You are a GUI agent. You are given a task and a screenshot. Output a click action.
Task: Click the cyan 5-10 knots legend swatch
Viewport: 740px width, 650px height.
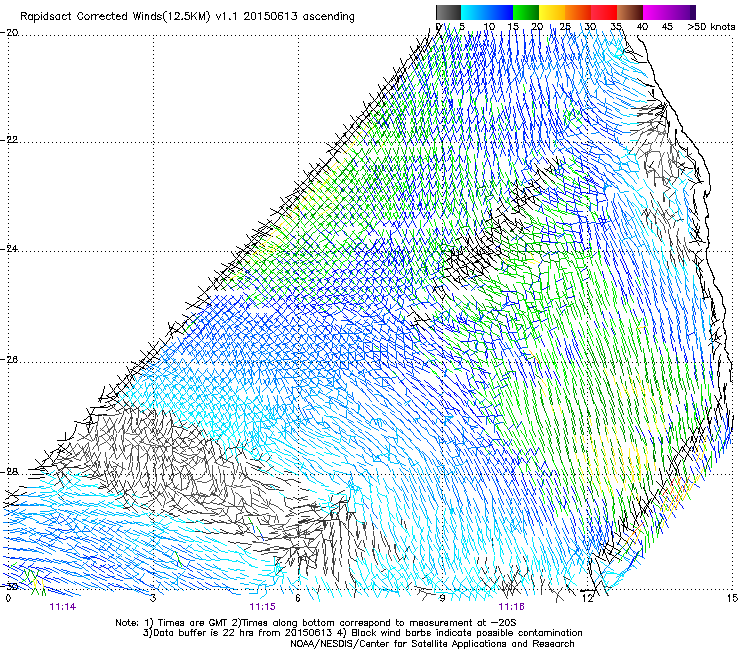click(473, 12)
